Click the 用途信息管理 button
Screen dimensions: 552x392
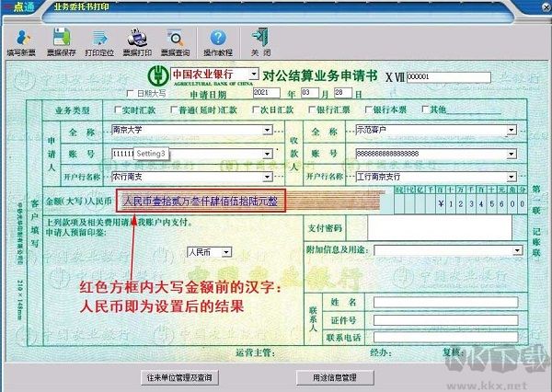point(335,378)
